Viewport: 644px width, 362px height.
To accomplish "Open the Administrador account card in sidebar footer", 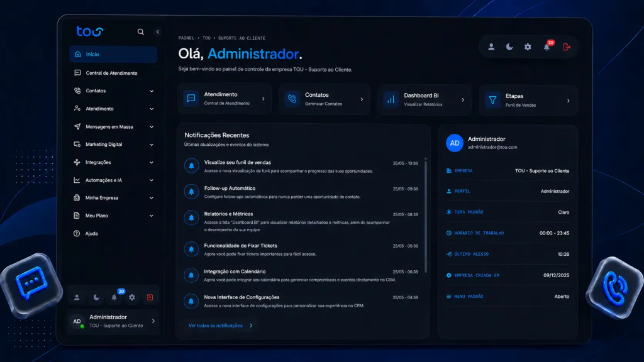I will 113,321.
